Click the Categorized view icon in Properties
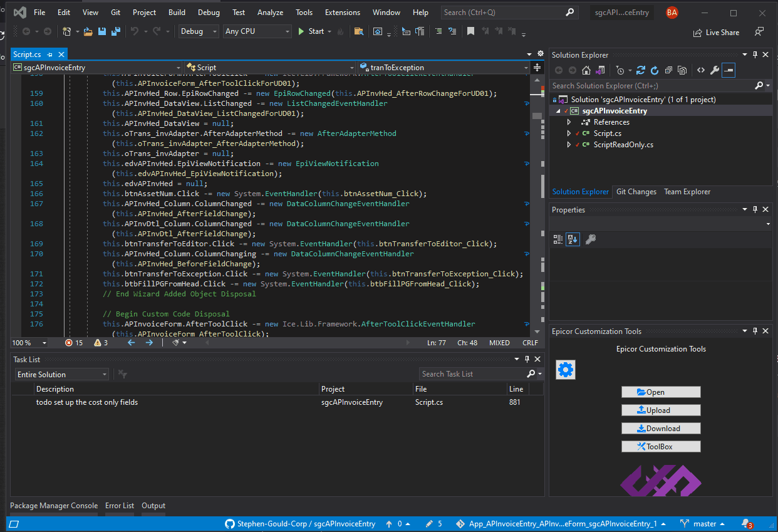Screen dimensions: 778x532 (x=558, y=239)
